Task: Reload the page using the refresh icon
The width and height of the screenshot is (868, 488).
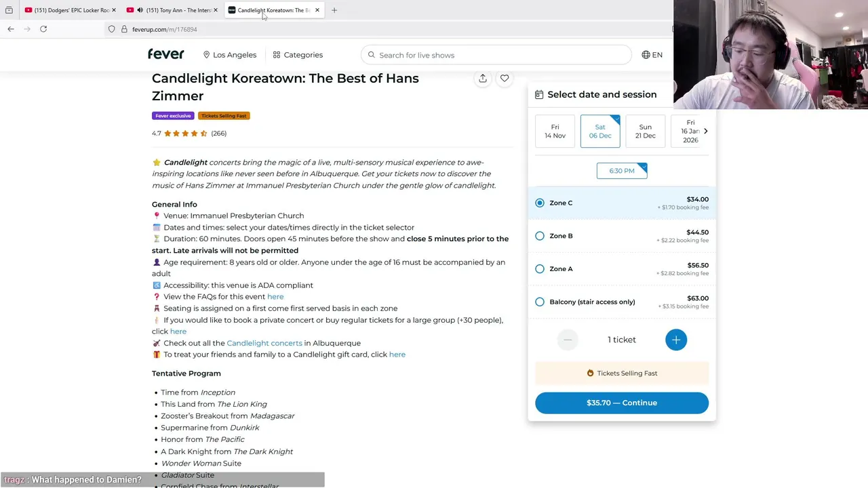Action: coord(43,29)
